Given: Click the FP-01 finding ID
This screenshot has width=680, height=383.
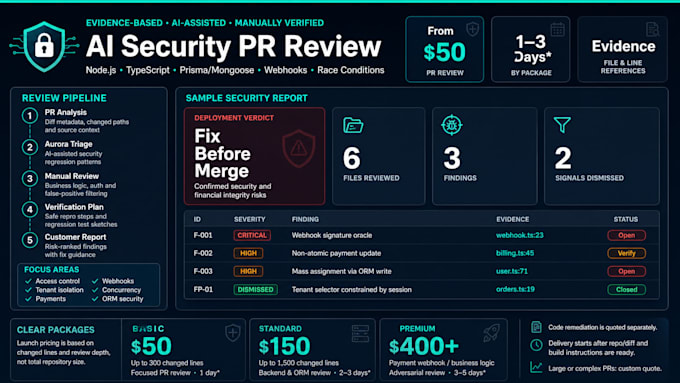Looking at the screenshot, I should click(x=203, y=289).
